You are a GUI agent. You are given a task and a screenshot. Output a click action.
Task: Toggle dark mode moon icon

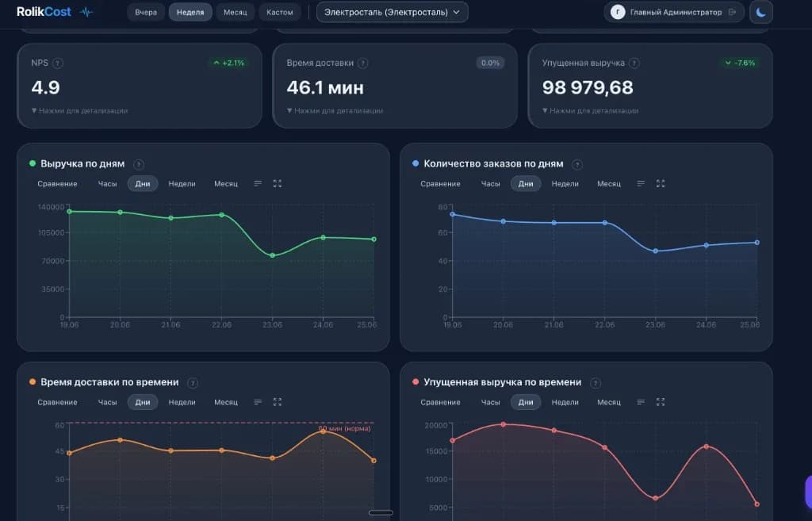(x=760, y=13)
